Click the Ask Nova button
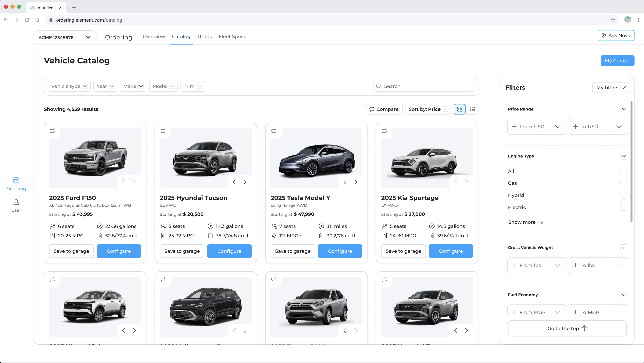Screen dimensions: 644x363 616,35
